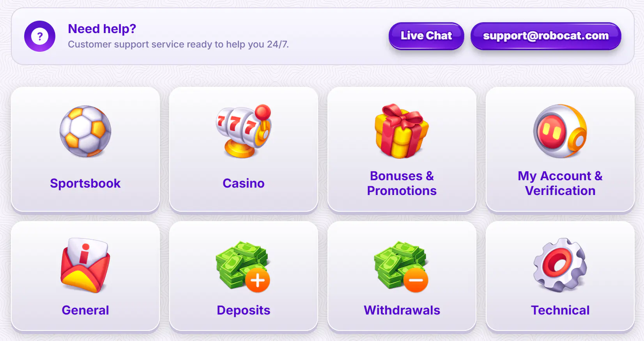Click the red envelope info icon
Viewport: 644px width, 341px height.
click(85, 265)
